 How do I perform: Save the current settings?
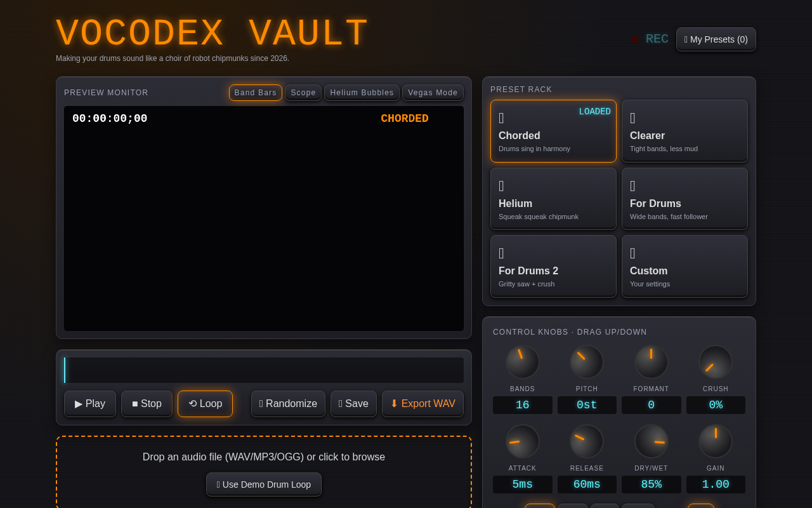353,404
